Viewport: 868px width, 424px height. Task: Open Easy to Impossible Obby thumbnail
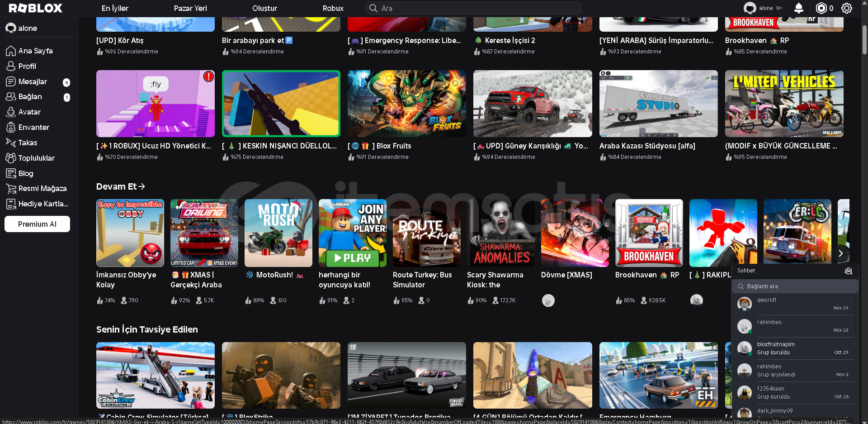[x=130, y=233]
